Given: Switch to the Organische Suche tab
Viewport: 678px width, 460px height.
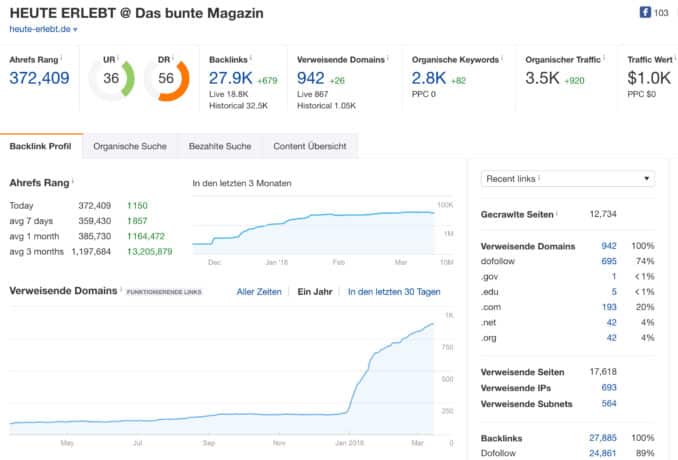Looking at the screenshot, I should pos(130,146).
